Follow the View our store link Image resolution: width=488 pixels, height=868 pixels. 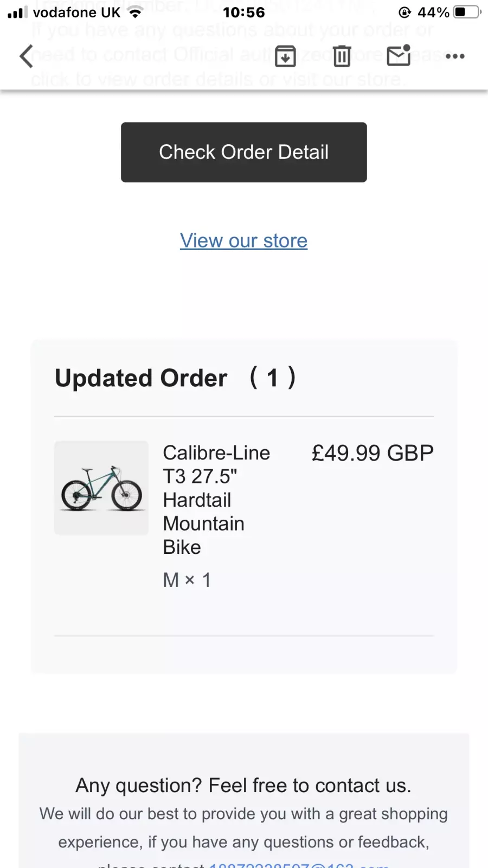(244, 240)
